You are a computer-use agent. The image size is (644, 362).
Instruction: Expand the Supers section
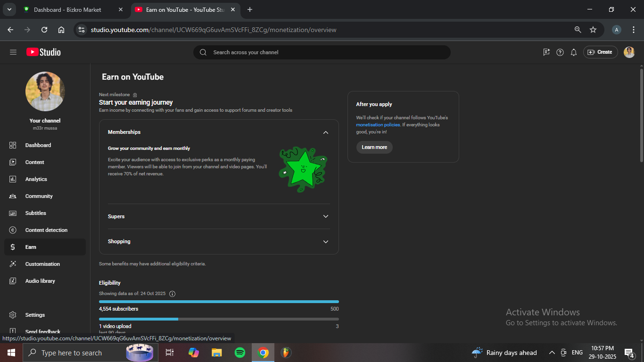coord(325,216)
